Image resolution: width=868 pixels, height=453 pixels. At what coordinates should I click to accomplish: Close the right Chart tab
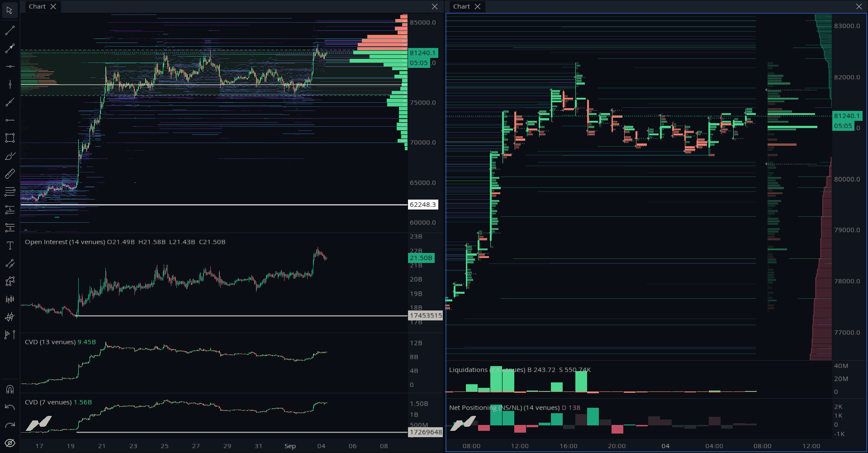477,6
